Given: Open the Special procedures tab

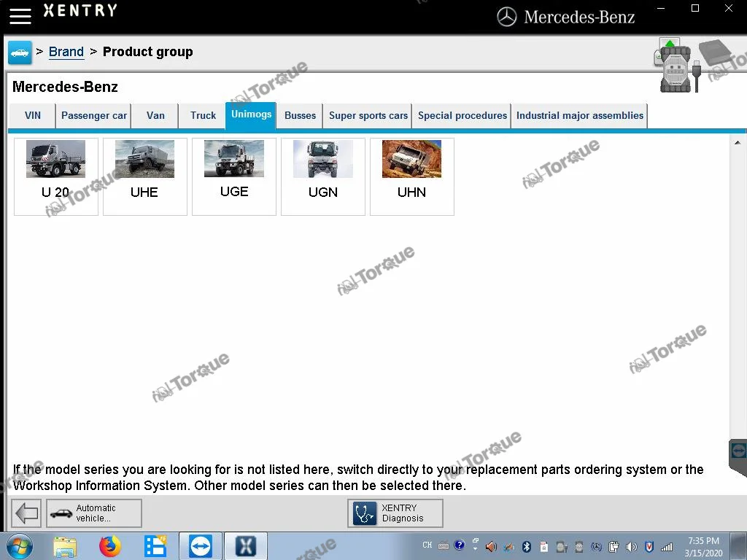Looking at the screenshot, I should pos(462,116).
